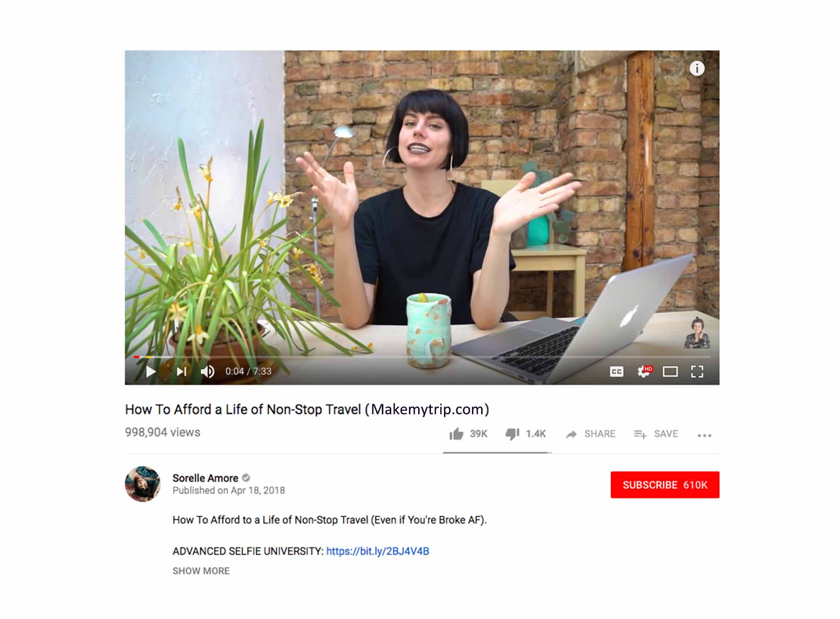Open the three-dots more actions menu
This screenshot has width=840, height=619.
coord(704,435)
